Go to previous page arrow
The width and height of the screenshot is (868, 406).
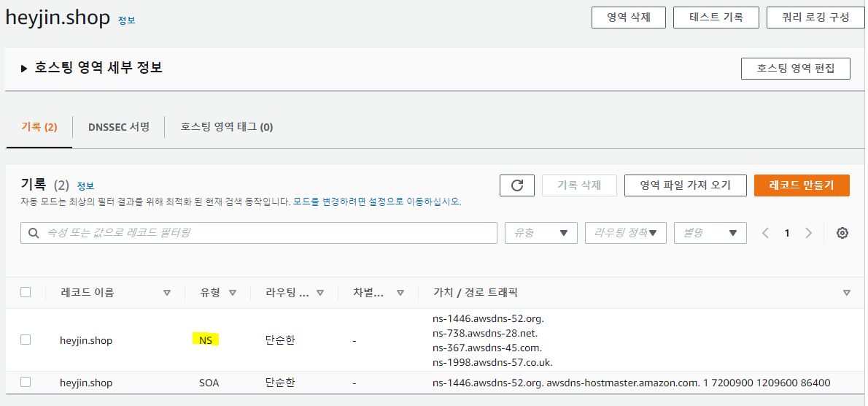765,233
